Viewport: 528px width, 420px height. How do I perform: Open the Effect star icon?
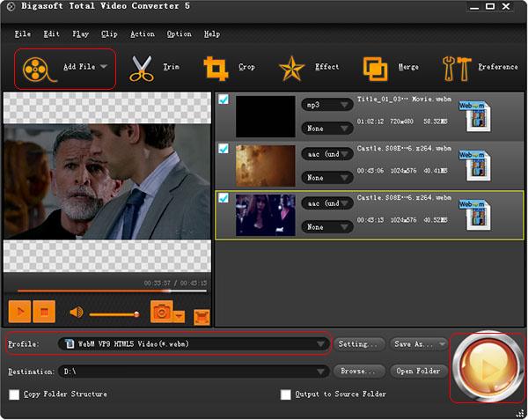(x=291, y=69)
